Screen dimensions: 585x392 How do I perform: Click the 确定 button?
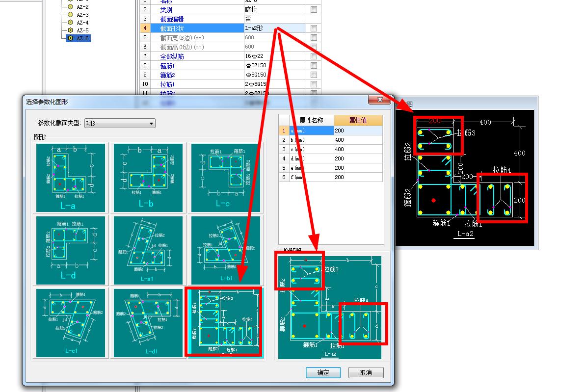[323, 372]
